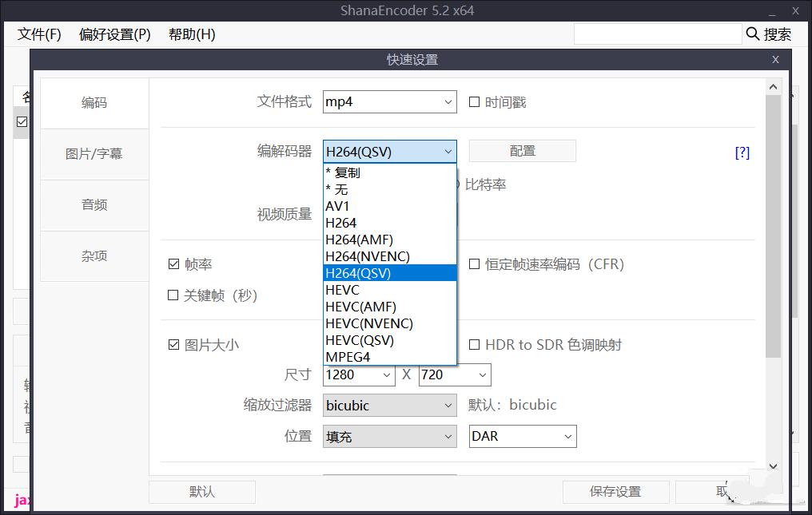812x515 pixels.
Task: Click the 默认 button
Action: coord(202,492)
